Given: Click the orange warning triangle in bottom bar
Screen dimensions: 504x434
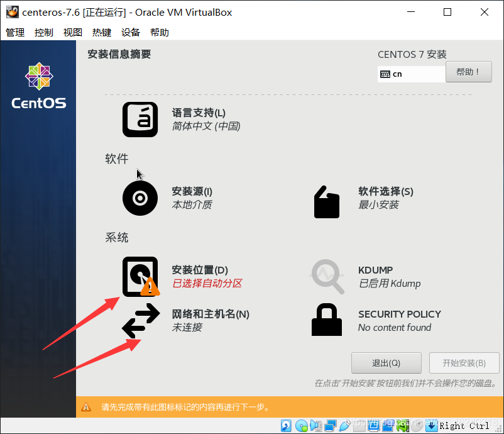Looking at the screenshot, I should (86, 407).
